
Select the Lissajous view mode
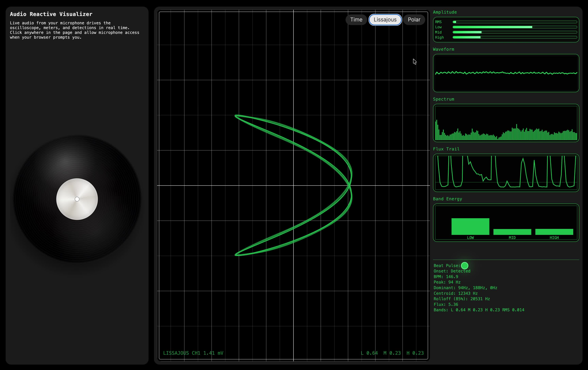click(x=385, y=20)
